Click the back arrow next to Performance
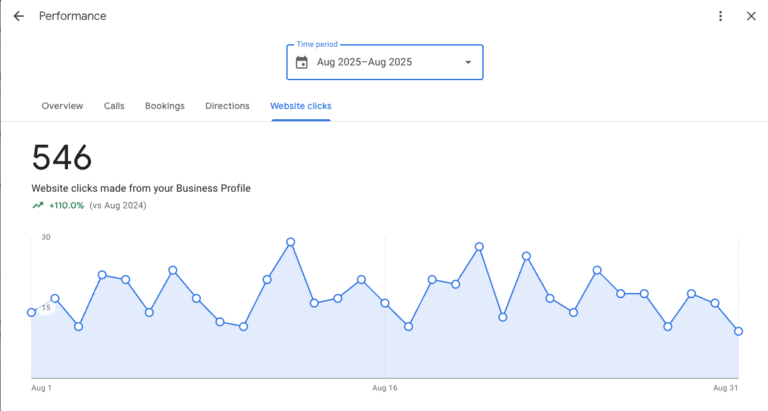The height and width of the screenshot is (411, 768). pyautogui.click(x=18, y=16)
